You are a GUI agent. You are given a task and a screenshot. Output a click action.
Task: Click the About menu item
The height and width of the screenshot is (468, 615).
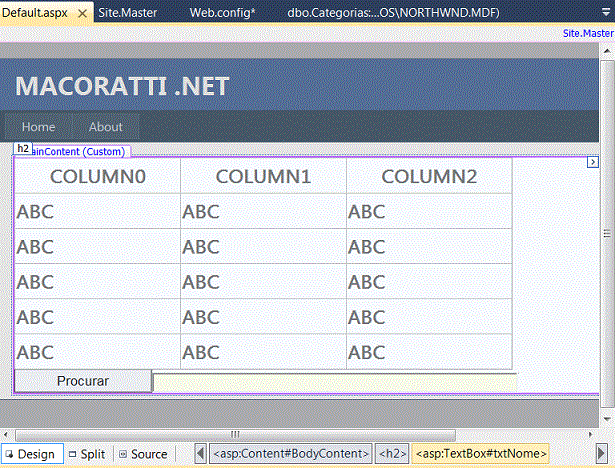(106, 127)
